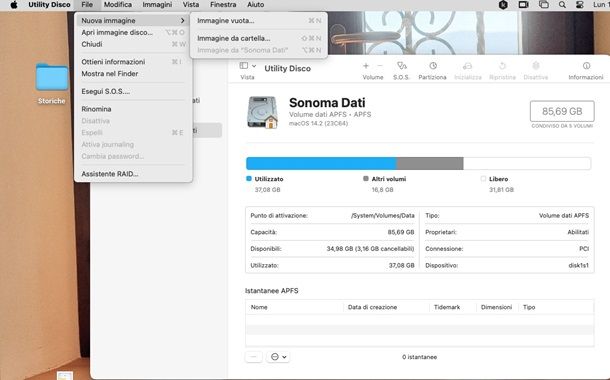Remove volume with minus icon
This screenshot has width=610, height=380.
point(380,66)
